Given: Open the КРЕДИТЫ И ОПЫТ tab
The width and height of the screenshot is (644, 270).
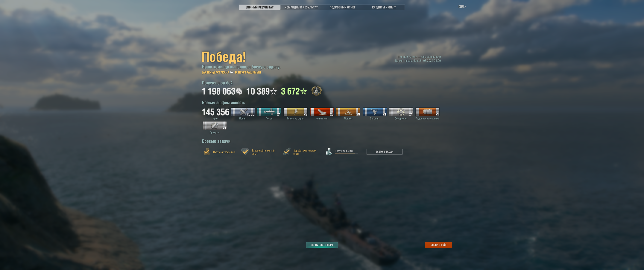Looking at the screenshot, I should (384, 7).
